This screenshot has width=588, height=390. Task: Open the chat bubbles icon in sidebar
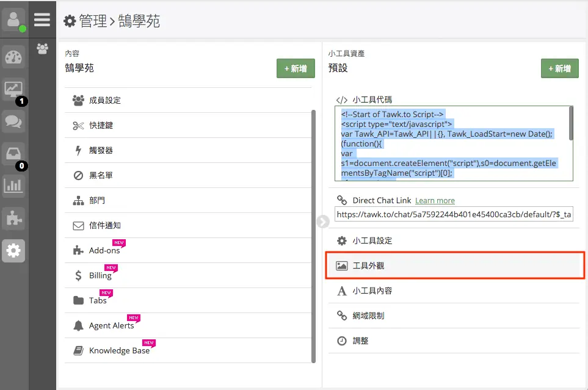[x=13, y=121]
